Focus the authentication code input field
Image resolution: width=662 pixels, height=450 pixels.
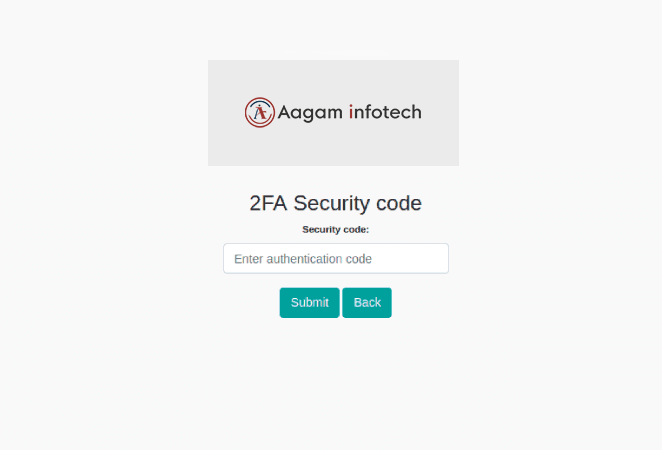pyautogui.click(x=336, y=258)
